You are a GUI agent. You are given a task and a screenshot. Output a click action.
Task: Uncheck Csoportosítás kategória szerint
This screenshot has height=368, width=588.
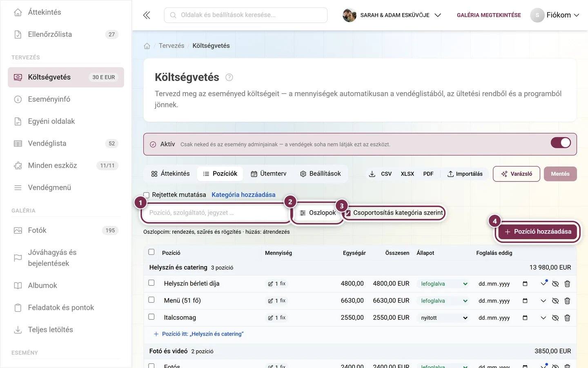coord(348,213)
